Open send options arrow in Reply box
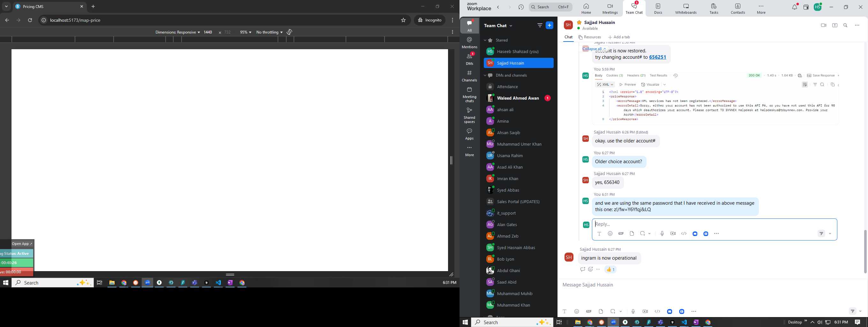 [x=830, y=234]
